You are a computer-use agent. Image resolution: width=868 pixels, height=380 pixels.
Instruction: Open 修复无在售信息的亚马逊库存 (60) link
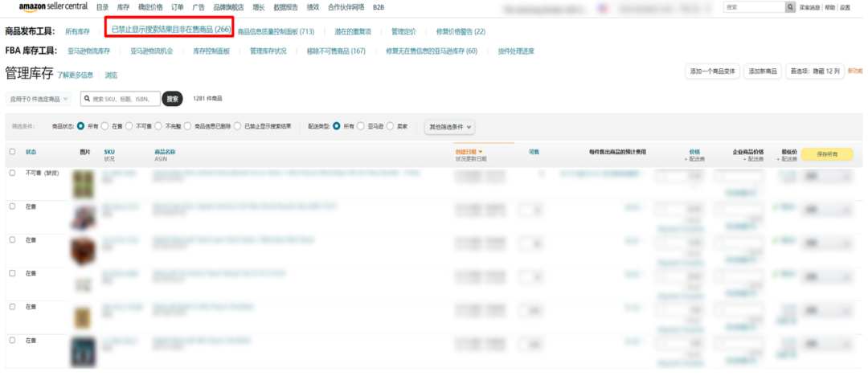432,51
